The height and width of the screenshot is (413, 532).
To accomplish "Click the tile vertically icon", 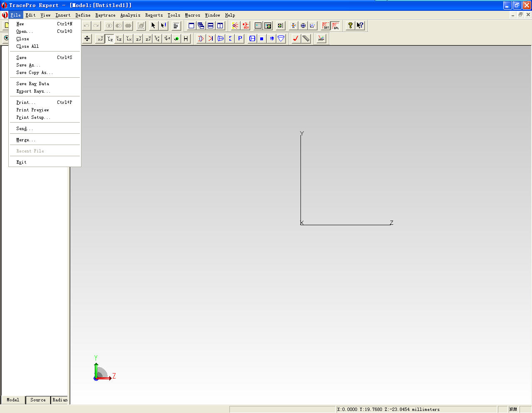I will [220, 26].
